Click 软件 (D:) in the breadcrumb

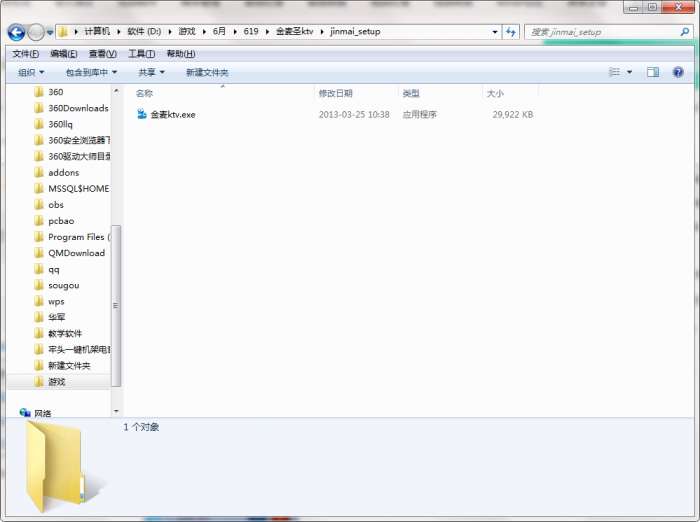point(144,31)
